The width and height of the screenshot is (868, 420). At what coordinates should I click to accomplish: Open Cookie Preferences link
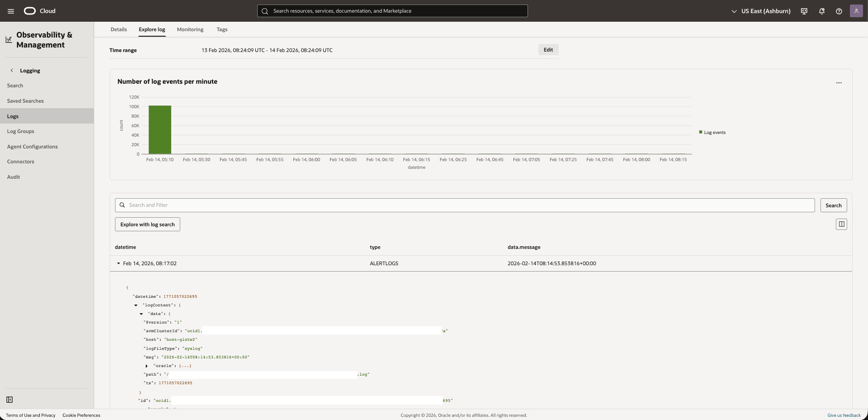coord(82,415)
